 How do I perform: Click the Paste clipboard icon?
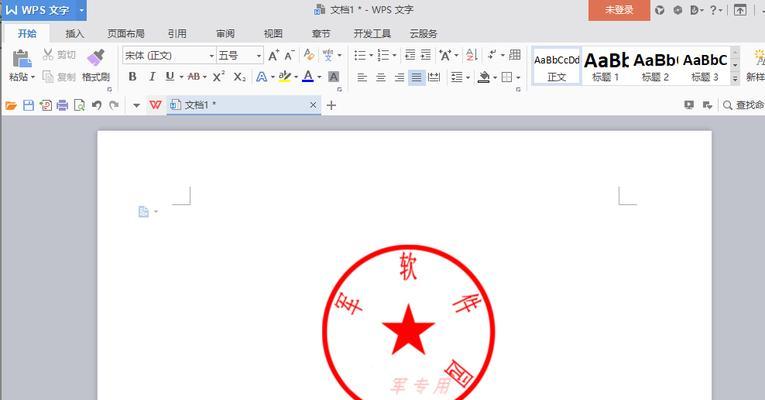21,59
